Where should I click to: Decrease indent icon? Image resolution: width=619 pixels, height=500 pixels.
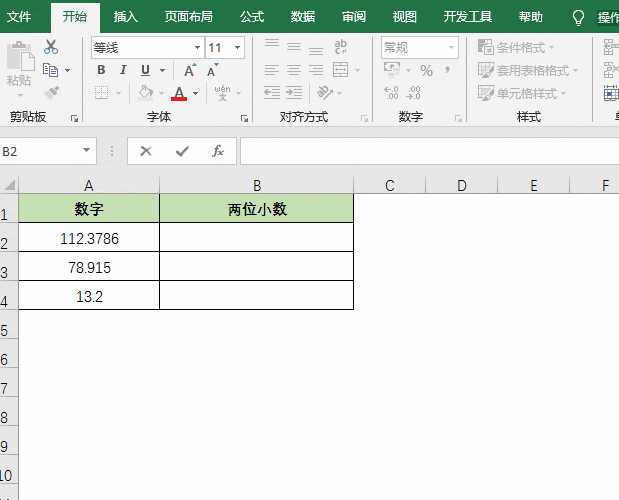[x=272, y=93]
